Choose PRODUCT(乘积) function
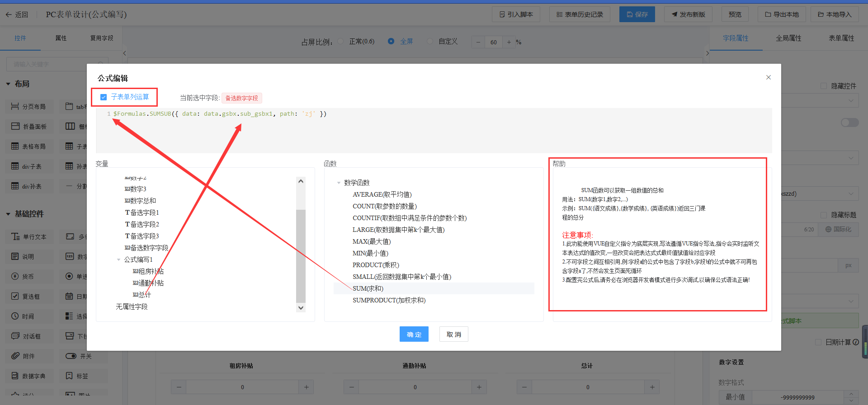 pos(376,265)
